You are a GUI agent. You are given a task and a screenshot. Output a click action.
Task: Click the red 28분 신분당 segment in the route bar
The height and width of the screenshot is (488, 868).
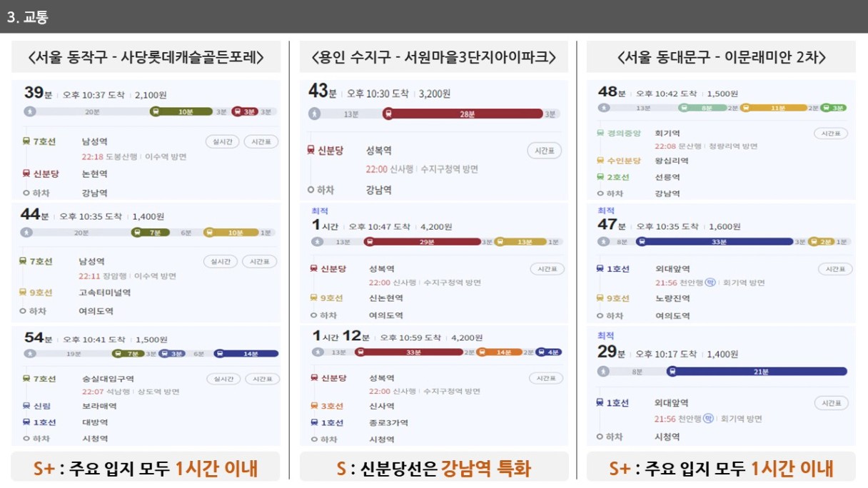pyautogui.click(x=463, y=113)
